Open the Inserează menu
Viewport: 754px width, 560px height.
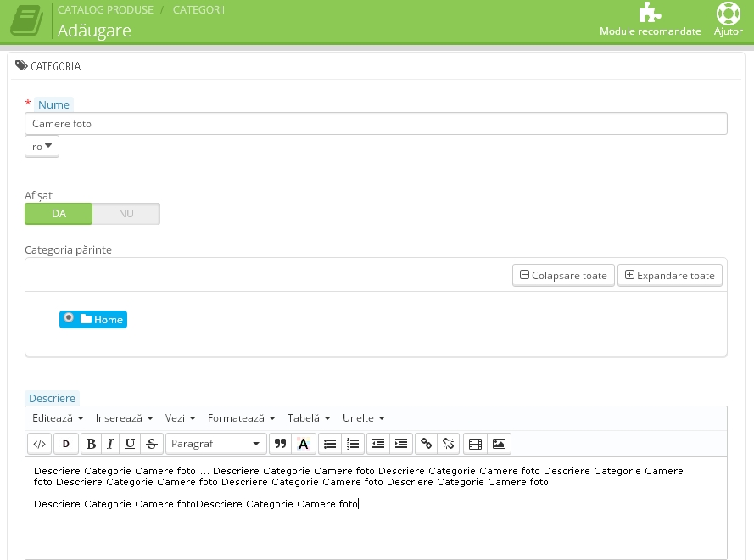(124, 418)
